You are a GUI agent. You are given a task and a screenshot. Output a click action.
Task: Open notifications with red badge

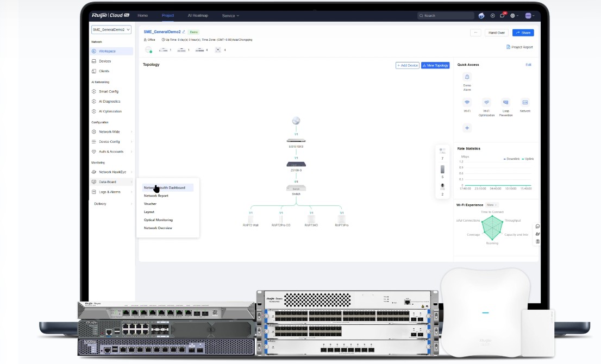[503, 15]
